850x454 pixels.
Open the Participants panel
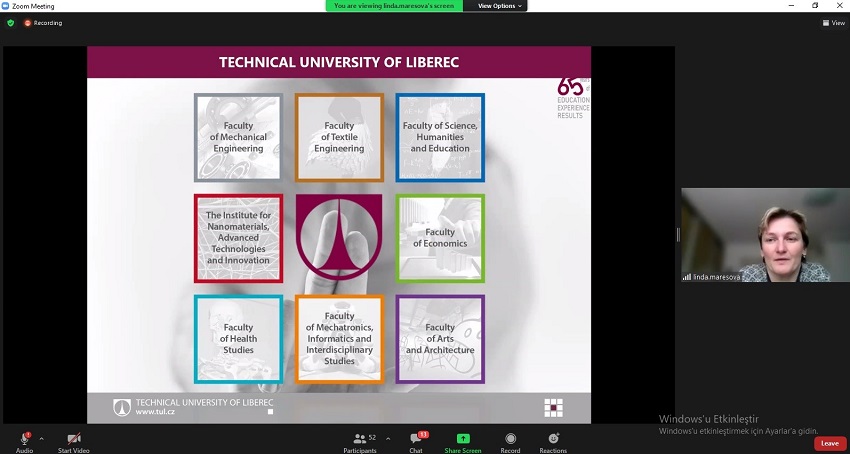pos(359,439)
